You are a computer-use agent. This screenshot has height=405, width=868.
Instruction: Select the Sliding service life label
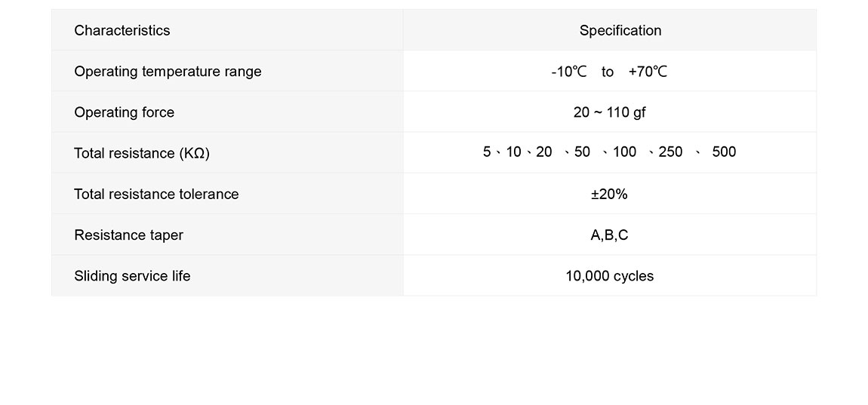click(132, 276)
